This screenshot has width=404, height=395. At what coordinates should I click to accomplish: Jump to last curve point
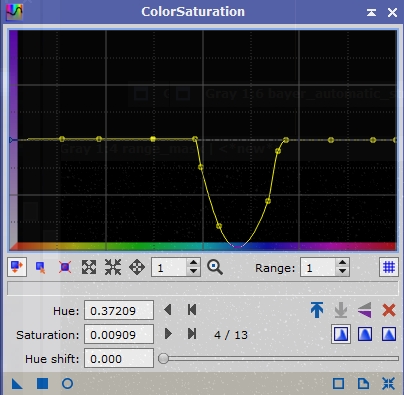(x=192, y=334)
